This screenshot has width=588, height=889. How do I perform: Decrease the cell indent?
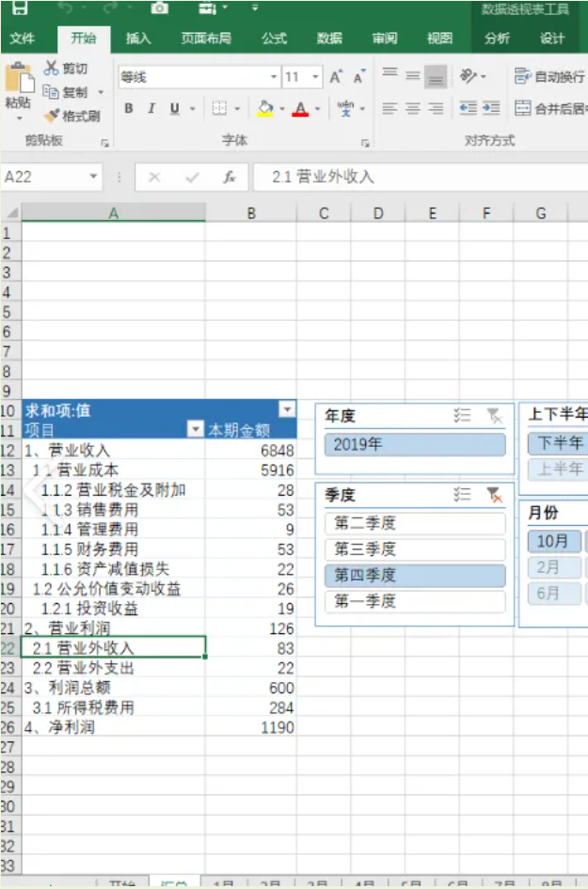468,108
